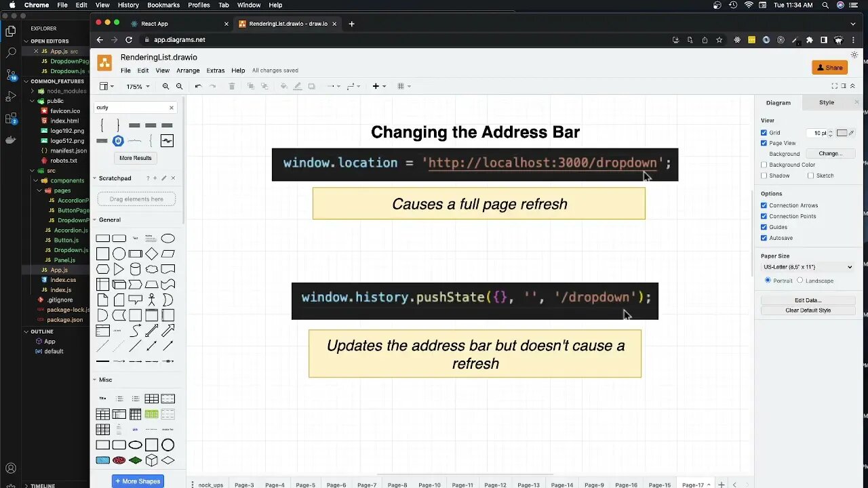Screen dimensions: 868x488
Task: Click the line color pencil icon
Action: [297, 86]
